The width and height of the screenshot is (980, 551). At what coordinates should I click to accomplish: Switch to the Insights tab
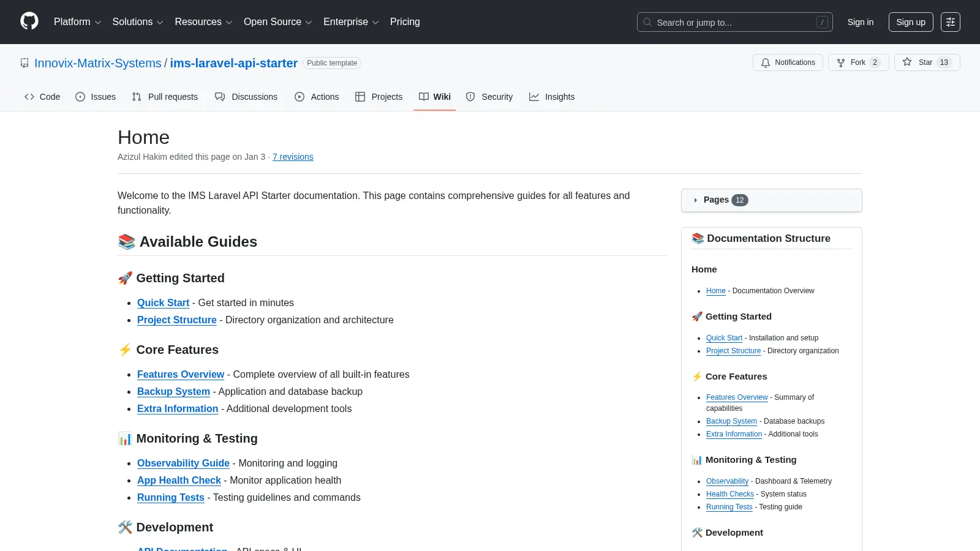[x=552, y=97]
